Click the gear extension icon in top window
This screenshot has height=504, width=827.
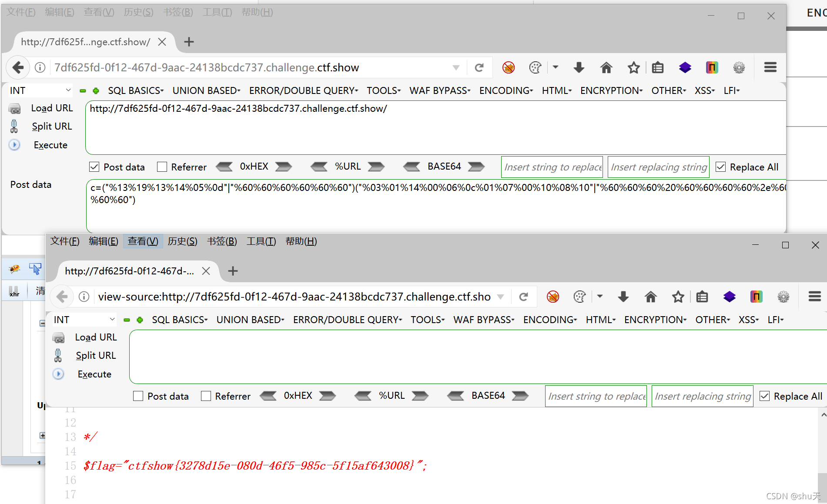pos(739,67)
